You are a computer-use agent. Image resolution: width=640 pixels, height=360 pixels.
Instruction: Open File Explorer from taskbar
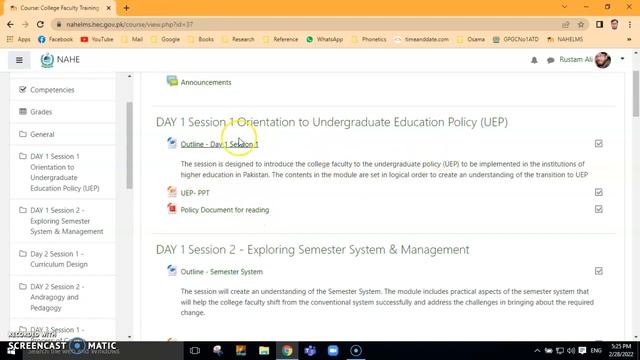(264, 351)
